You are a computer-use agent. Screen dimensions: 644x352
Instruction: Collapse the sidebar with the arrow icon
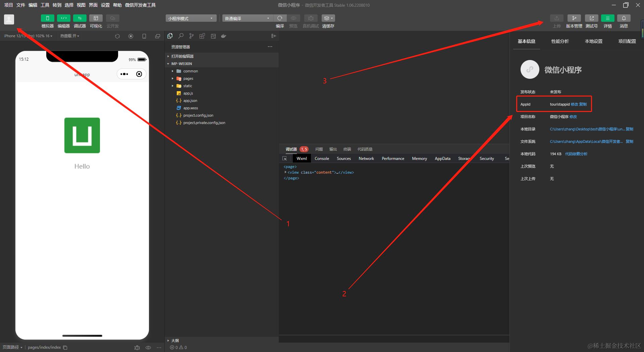click(x=274, y=36)
